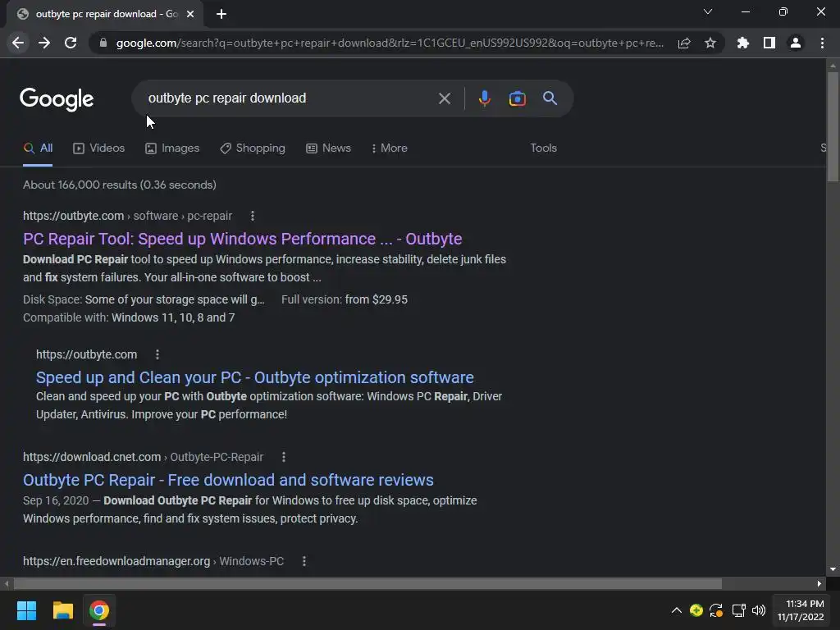Open search Tools options
Screen dimensions: 840x630
543,148
